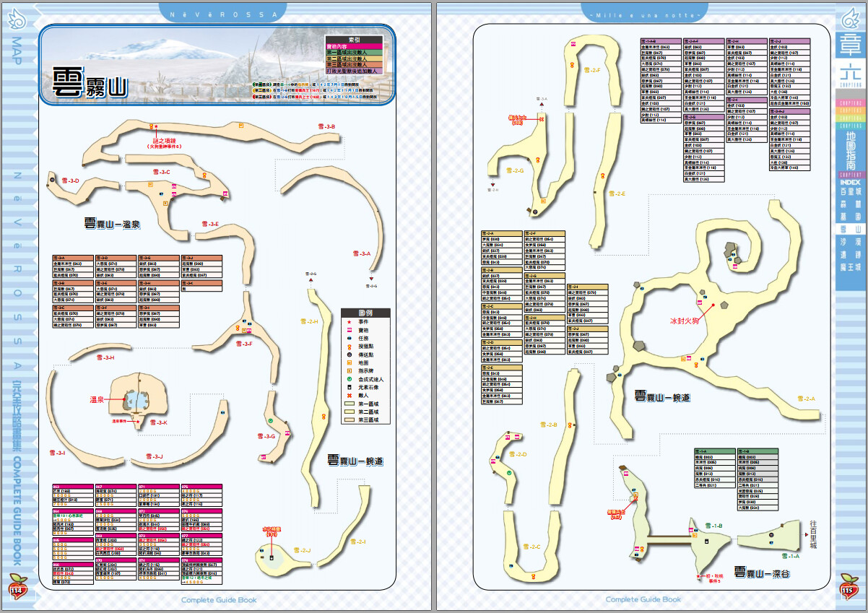
Task: Select the orange 地圖 map icon in legend
Action: coord(350,362)
